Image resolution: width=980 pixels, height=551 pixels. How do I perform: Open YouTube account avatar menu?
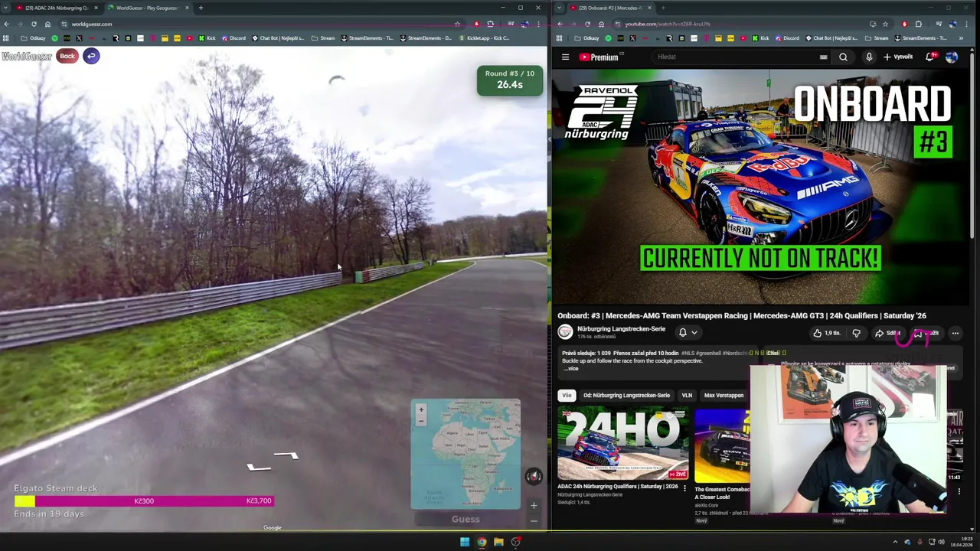tap(951, 57)
